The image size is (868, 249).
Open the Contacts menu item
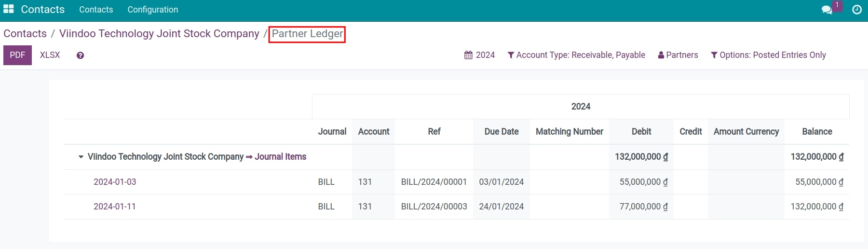(x=96, y=10)
